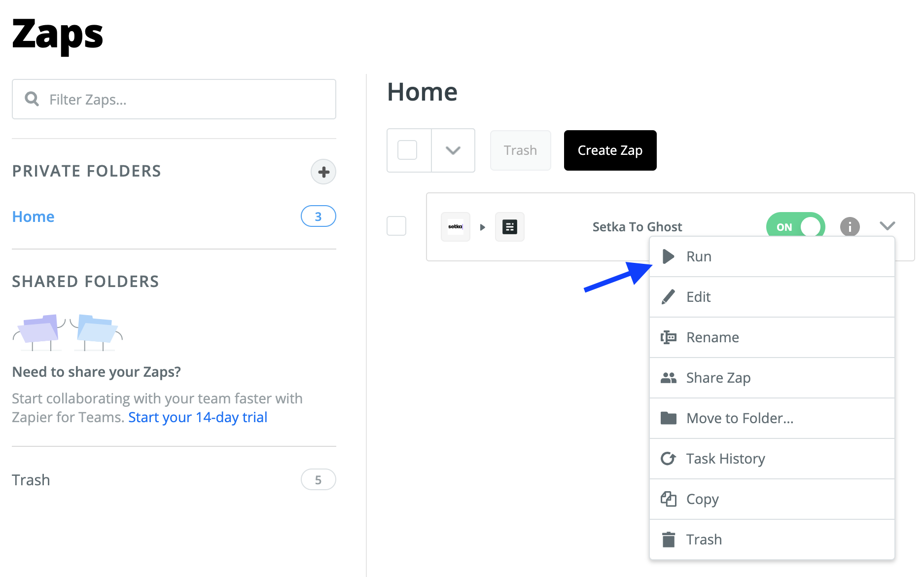This screenshot has width=924, height=577.
Task: Click the Create Zap button
Action: pos(610,150)
